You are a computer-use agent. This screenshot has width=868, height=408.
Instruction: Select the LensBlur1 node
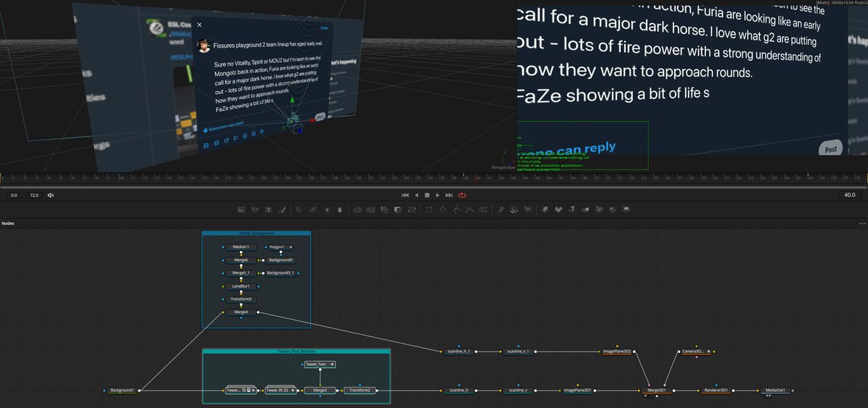pyautogui.click(x=241, y=286)
